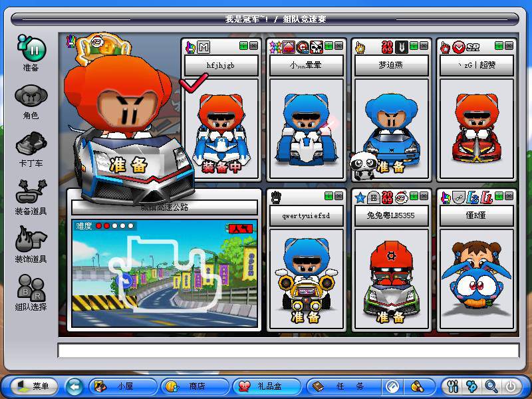
Task: Click the skull badge on 小灬晕晕's card
Action: point(317,47)
